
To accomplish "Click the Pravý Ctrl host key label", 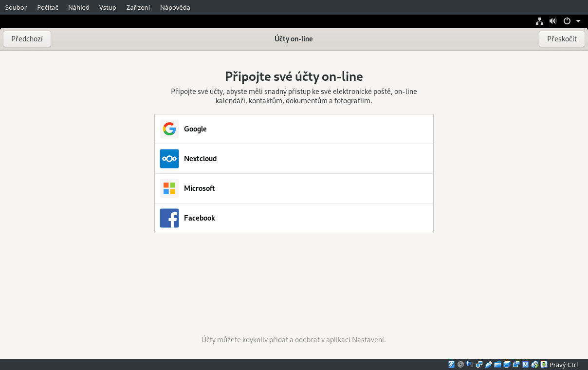I will coord(564,365).
